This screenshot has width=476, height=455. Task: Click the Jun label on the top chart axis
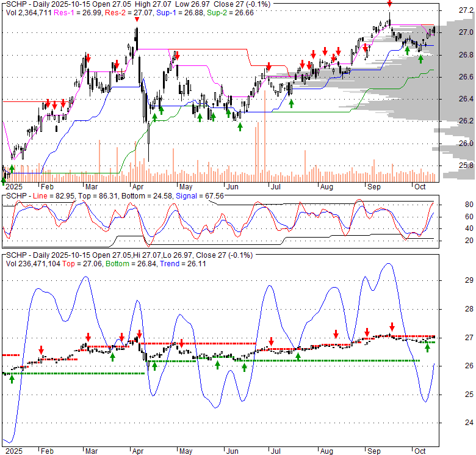pyautogui.click(x=233, y=187)
